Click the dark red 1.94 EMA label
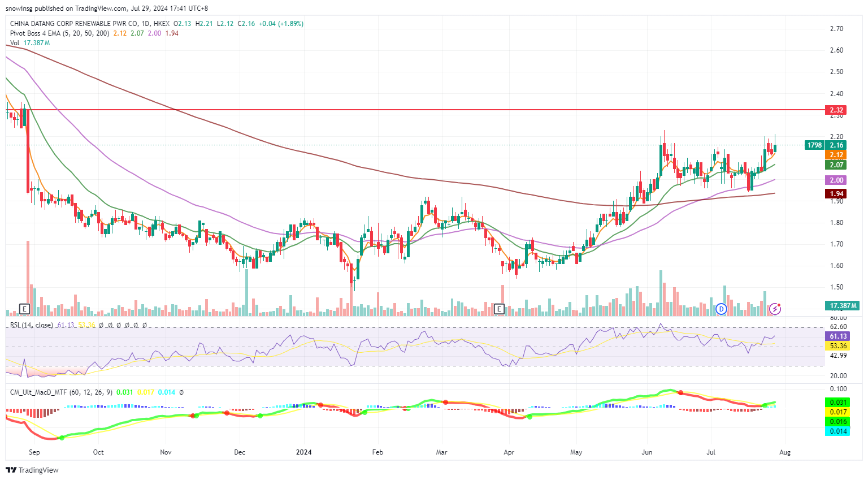This screenshot has width=868, height=480. [836, 194]
